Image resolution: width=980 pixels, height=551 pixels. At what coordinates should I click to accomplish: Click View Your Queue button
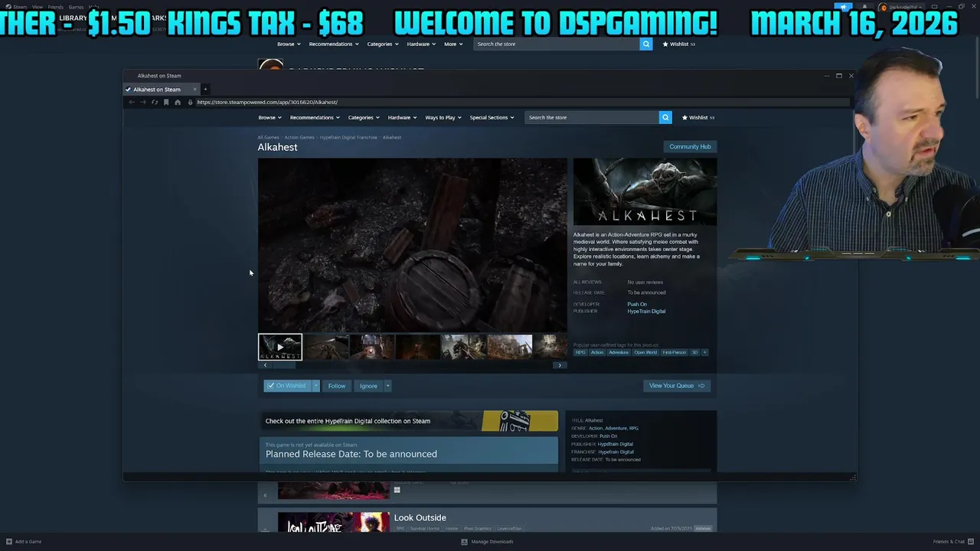[x=677, y=386]
